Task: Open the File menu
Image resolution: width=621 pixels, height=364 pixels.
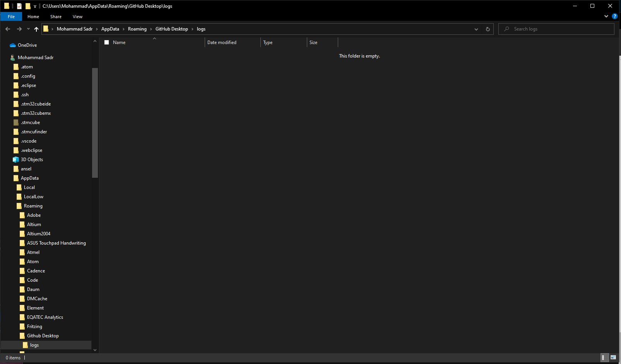Action: (11, 17)
